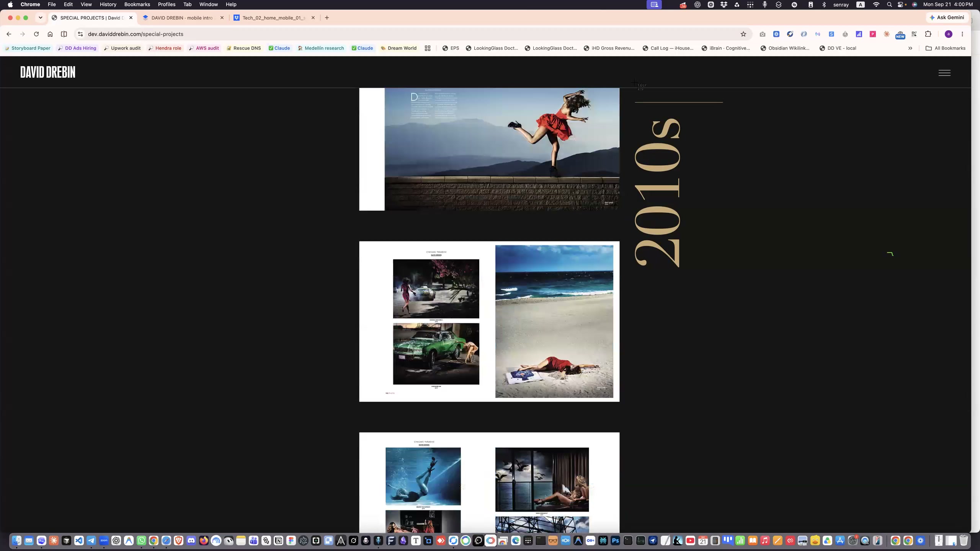Open the Dropbox menu bar icon
The width and height of the screenshot is (980, 551).
pyautogui.click(x=724, y=5)
